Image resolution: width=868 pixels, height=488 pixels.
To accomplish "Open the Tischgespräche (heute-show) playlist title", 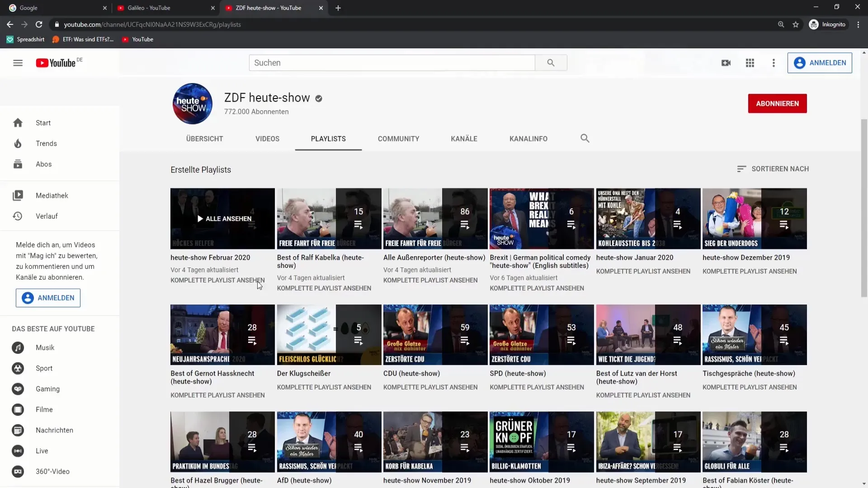I will (749, 374).
